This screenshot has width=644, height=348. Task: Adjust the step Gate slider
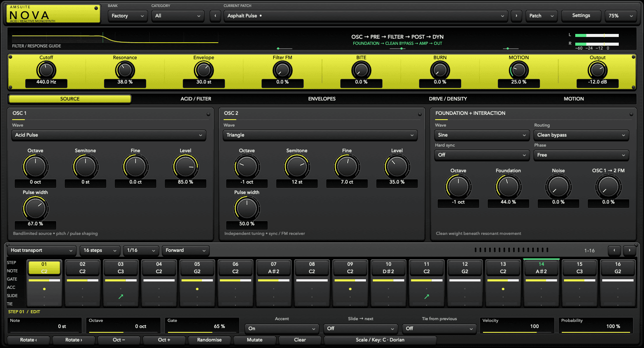click(202, 325)
